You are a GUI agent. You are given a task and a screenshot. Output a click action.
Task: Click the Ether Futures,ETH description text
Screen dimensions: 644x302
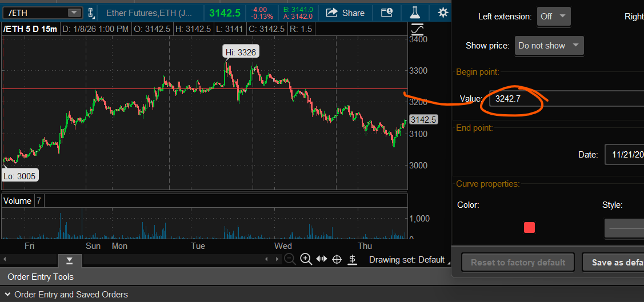coord(149,13)
